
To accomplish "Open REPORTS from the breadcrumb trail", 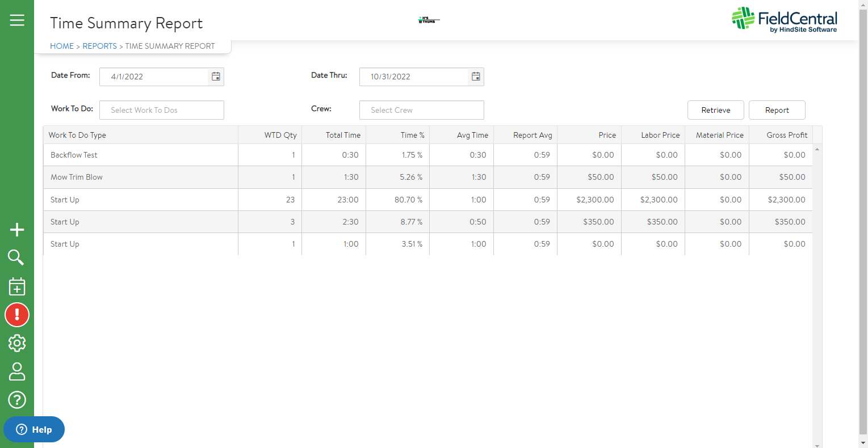I will (x=99, y=46).
